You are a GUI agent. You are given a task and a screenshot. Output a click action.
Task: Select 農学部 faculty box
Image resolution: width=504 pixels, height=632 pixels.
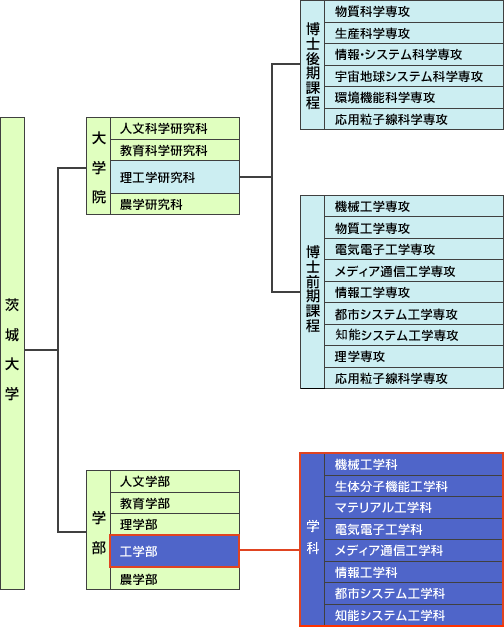175,579
